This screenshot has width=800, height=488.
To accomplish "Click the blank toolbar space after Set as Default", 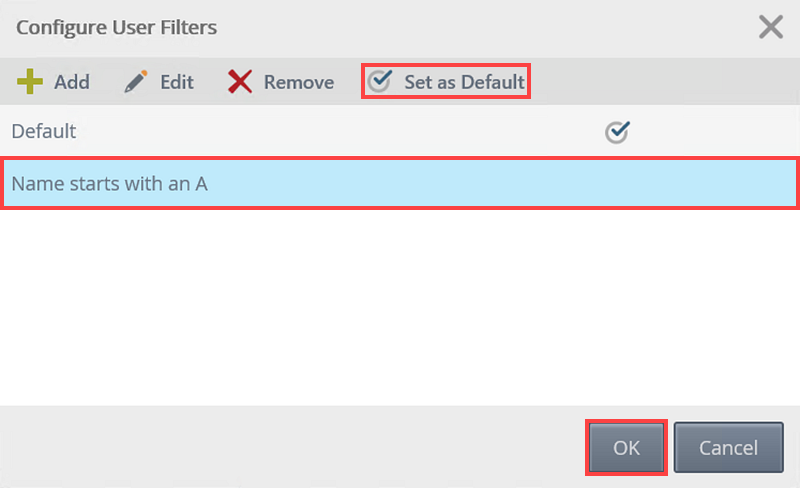I will (663, 82).
